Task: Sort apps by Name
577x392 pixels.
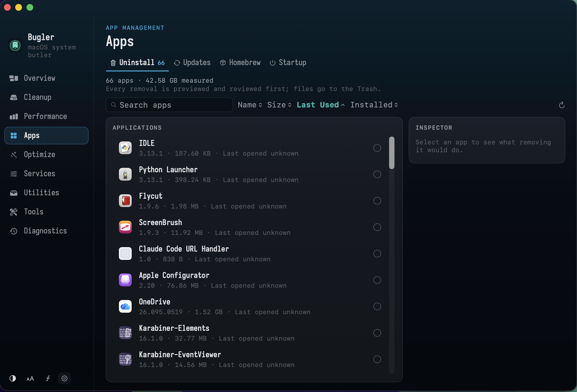Action: (x=250, y=105)
